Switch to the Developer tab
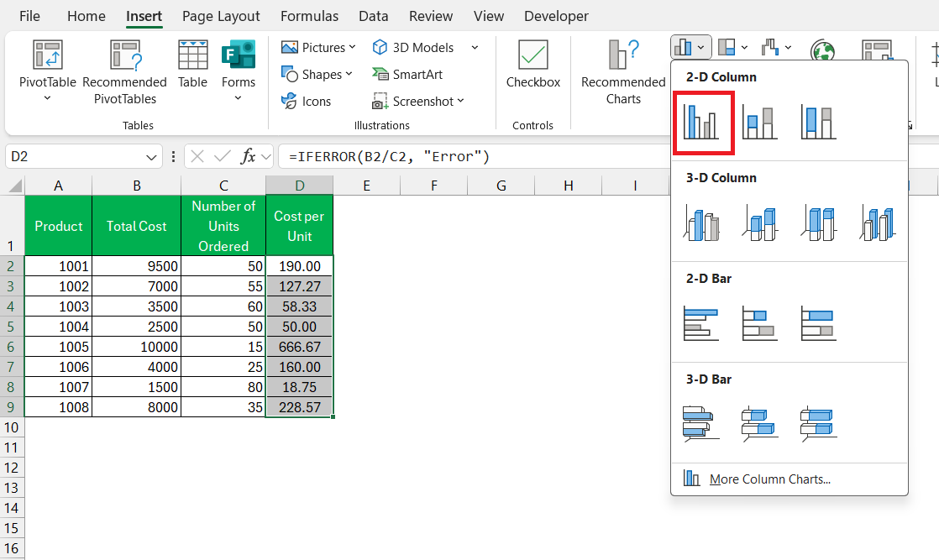 556,16
